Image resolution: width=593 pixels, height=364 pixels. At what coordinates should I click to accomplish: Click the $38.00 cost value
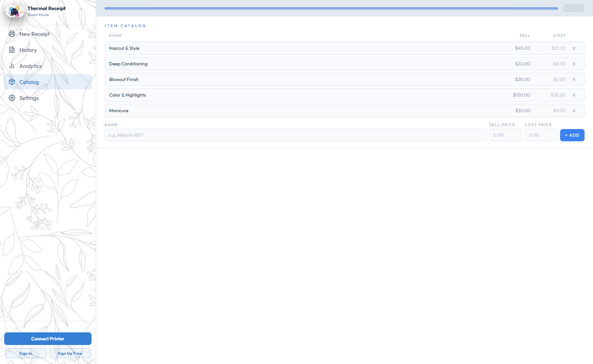(x=558, y=95)
